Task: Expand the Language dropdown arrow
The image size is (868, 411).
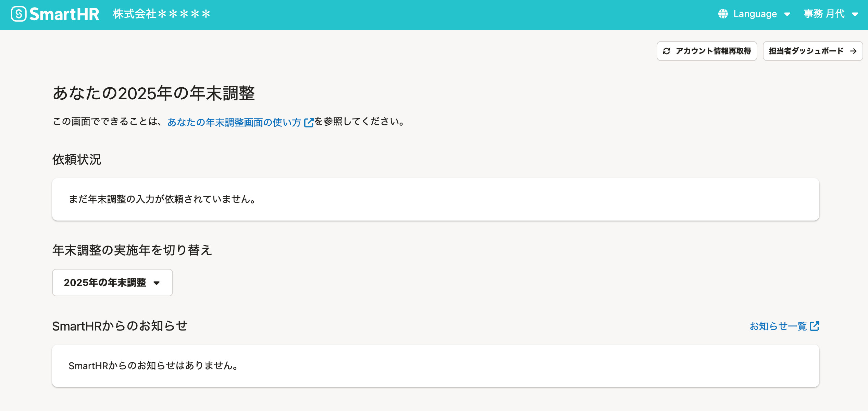Action: pos(787,14)
